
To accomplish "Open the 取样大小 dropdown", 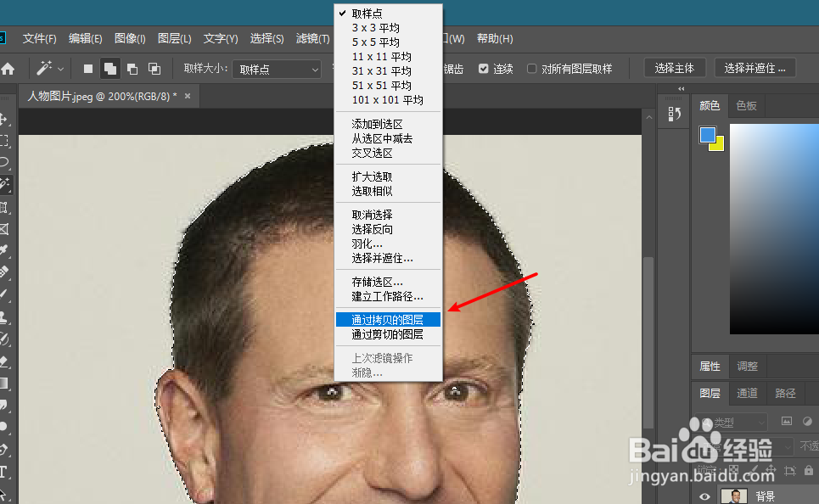I will (x=276, y=69).
